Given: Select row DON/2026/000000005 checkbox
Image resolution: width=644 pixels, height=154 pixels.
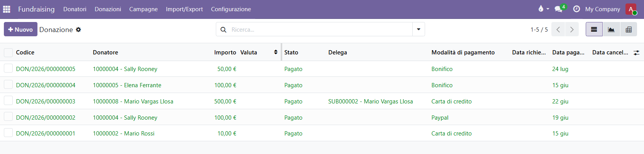Looking at the screenshot, I should (x=8, y=68).
